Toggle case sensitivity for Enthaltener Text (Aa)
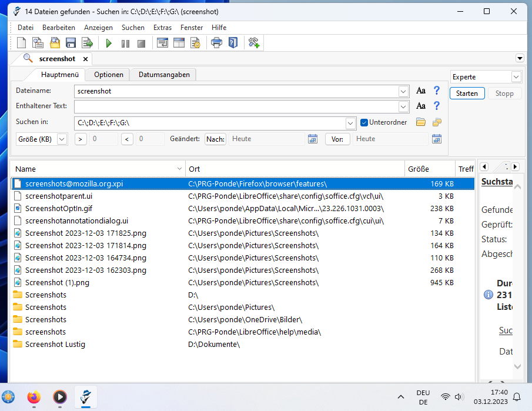The height and width of the screenshot is (411, 532). (421, 106)
